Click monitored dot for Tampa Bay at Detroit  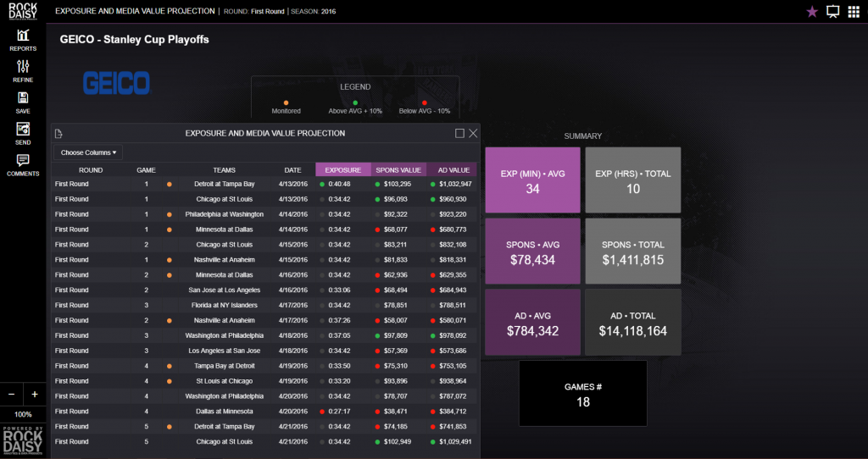tap(169, 366)
